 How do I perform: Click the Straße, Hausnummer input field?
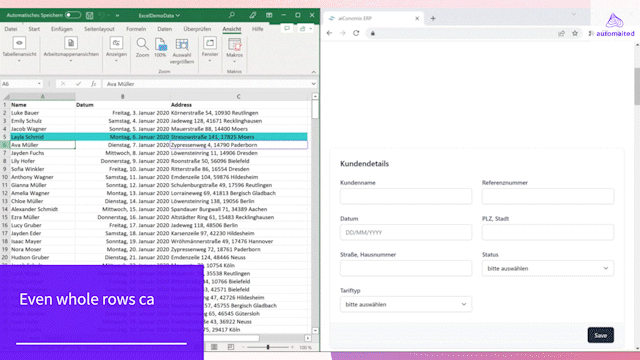pos(406,268)
